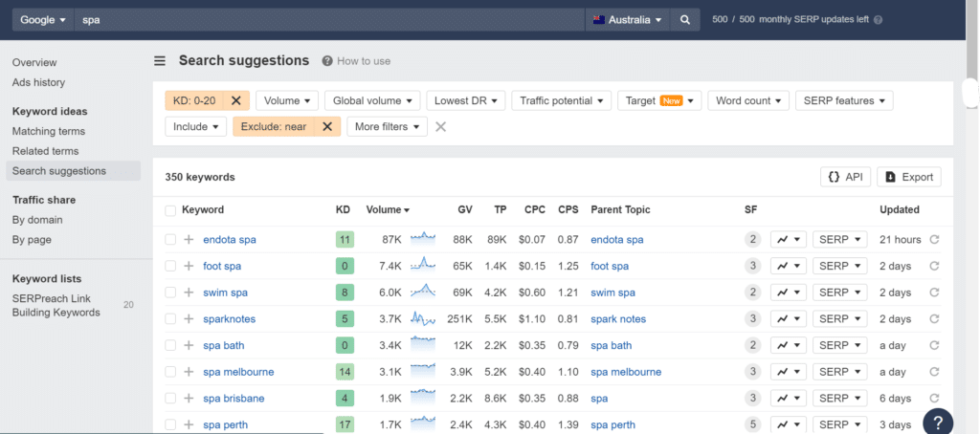The image size is (980, 434).
Task: Add spa melbourne keyword with plus icon
Action: click(x=189, y=372)
